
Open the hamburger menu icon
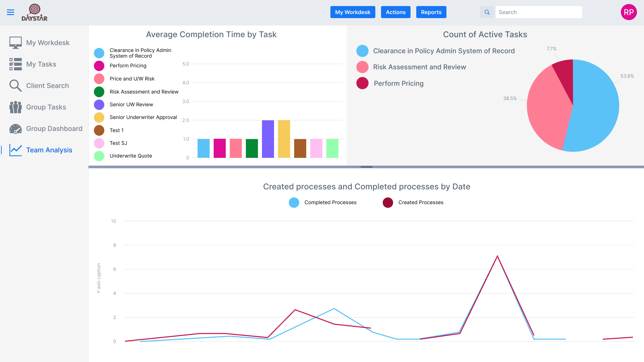pos(10,12)
